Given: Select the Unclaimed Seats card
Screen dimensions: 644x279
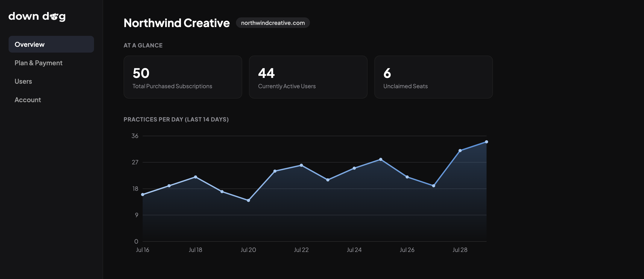Looking at the screenshot, I should coord(433,77).
